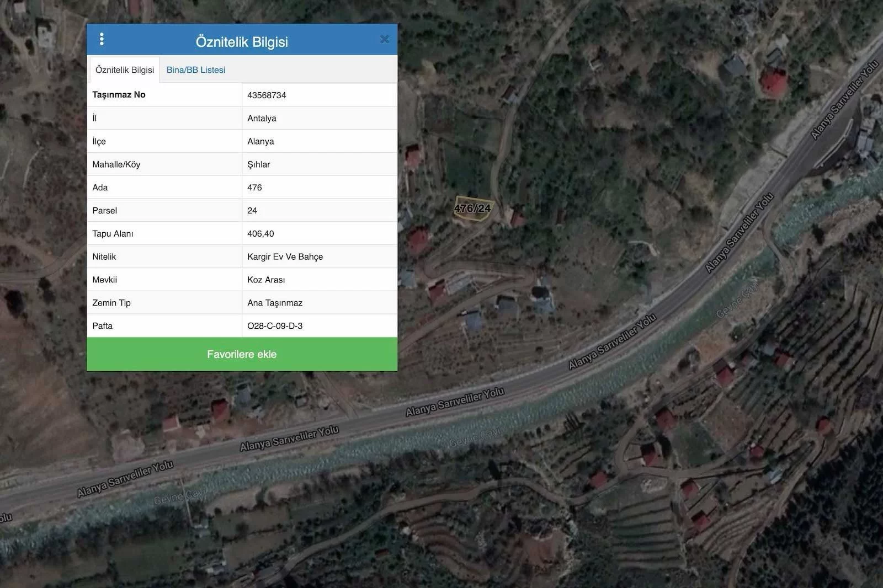Select the Koz Arası Mevkii value
Screen dimensions: 883x588
266,280
